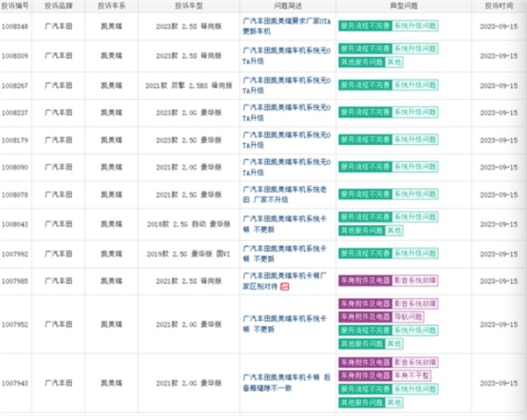This screenshot has height=420, width=527.
Task: Select complaint number 1008078
Action: (15, 195)
